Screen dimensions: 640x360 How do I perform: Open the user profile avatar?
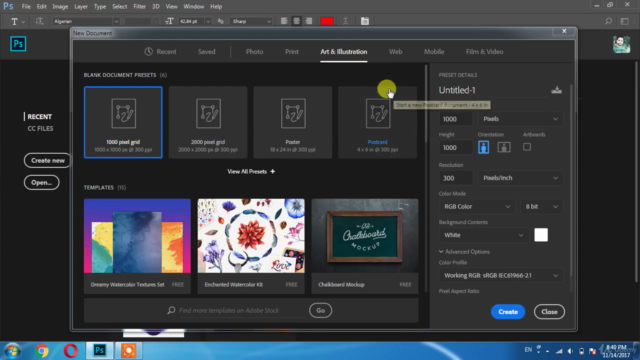(x=621, y=44)
